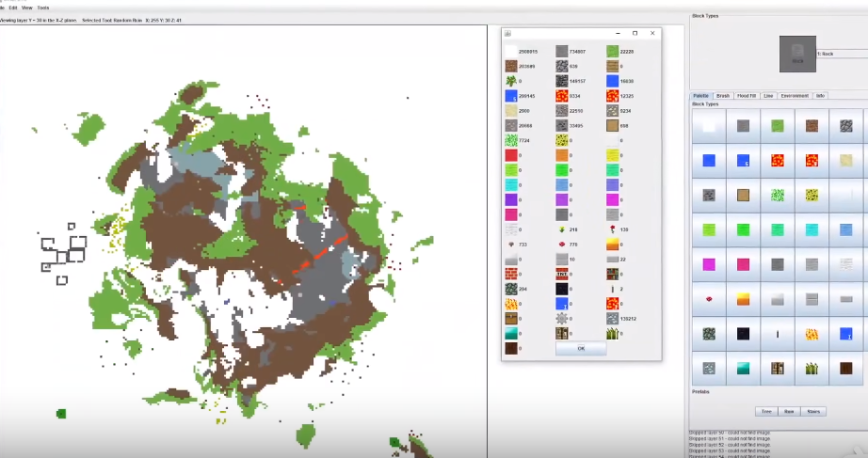Viewport: 868px width, 458px height.
Task: Select the red flower item in palette
Action: (709, 298)
